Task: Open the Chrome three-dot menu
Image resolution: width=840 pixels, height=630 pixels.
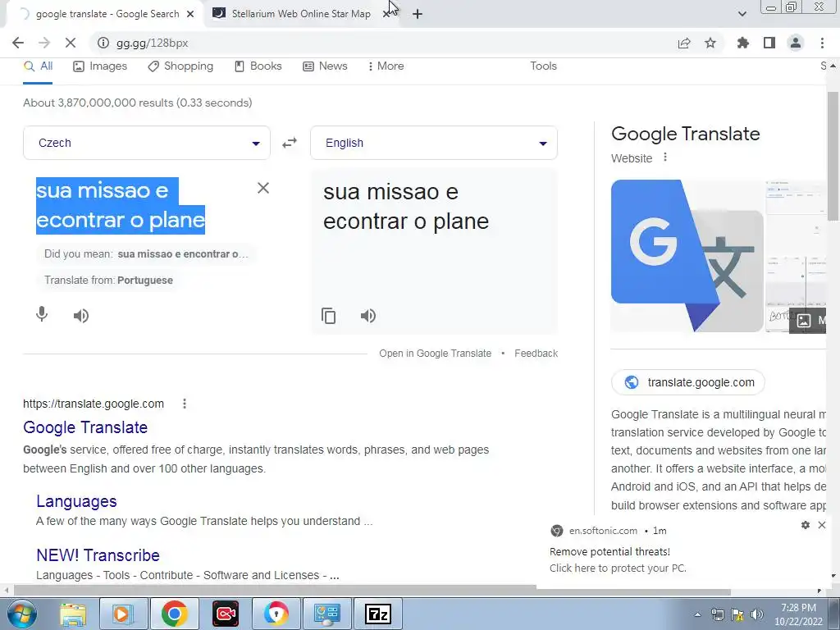Action: (822, 43)
